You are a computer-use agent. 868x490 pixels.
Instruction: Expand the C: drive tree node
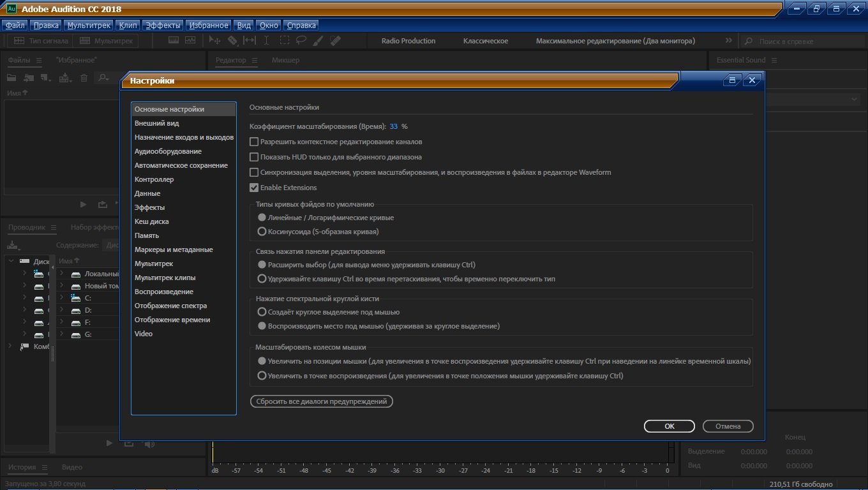(x=61, y=298)
